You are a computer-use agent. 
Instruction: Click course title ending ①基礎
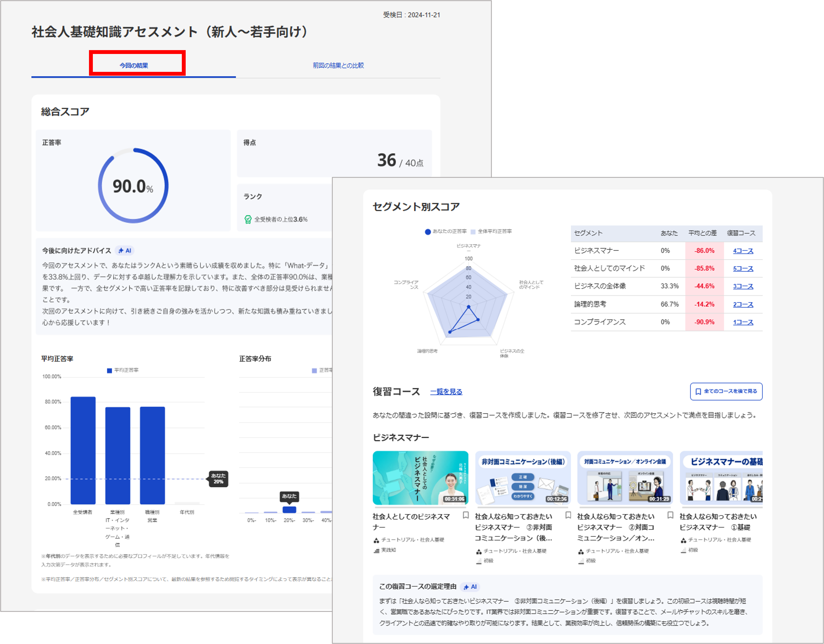[718, 522]
